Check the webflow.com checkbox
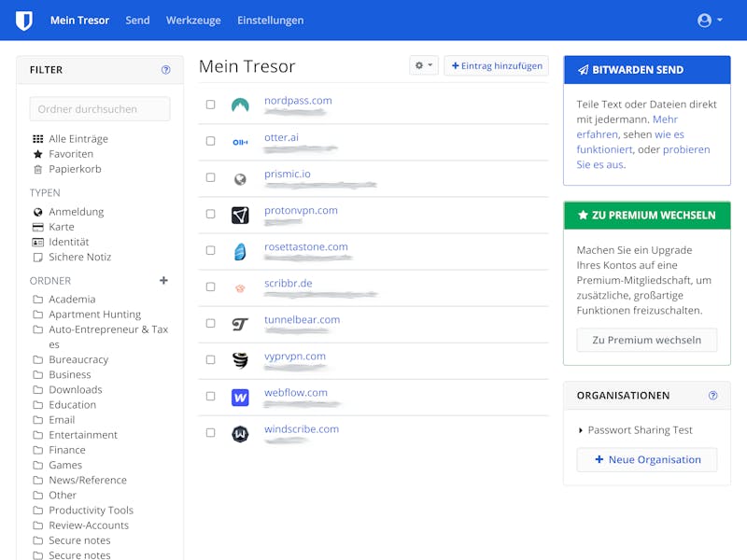This screenshot has width=747, height=560. [210, 396]
